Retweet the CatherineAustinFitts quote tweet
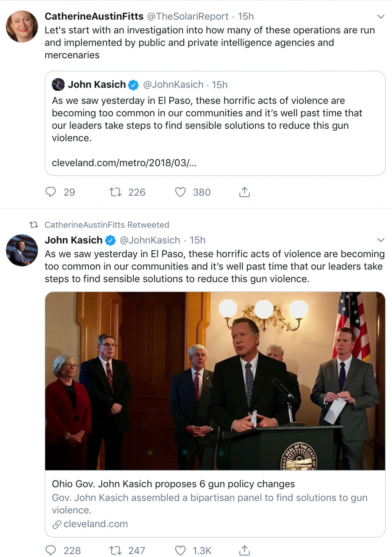392x557 pixels. coord(115,192)
